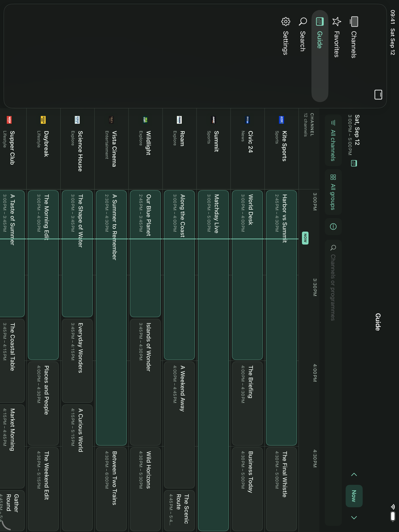Open Everyday Wonders programme

point(77,361)
